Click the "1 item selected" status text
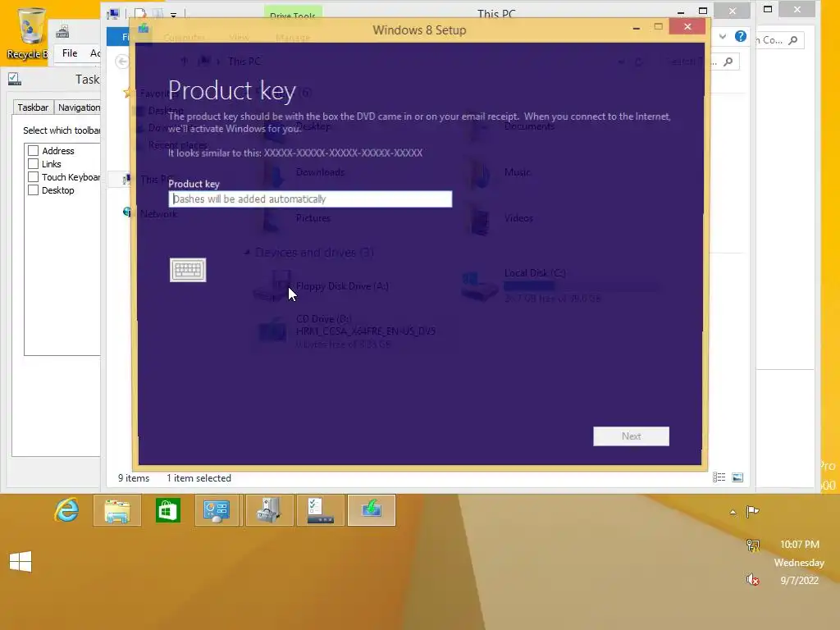This screenshot has height=630, width=840. 199,478
